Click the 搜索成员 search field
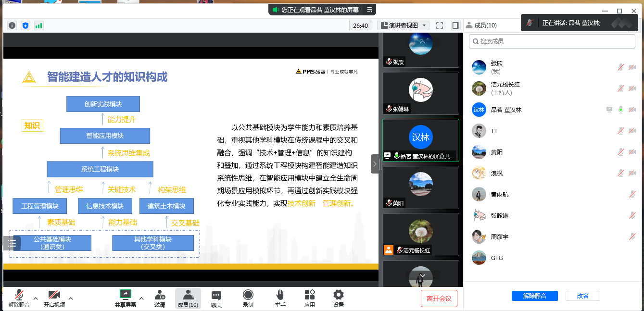644x311 pixels. [x=552, y=41]
